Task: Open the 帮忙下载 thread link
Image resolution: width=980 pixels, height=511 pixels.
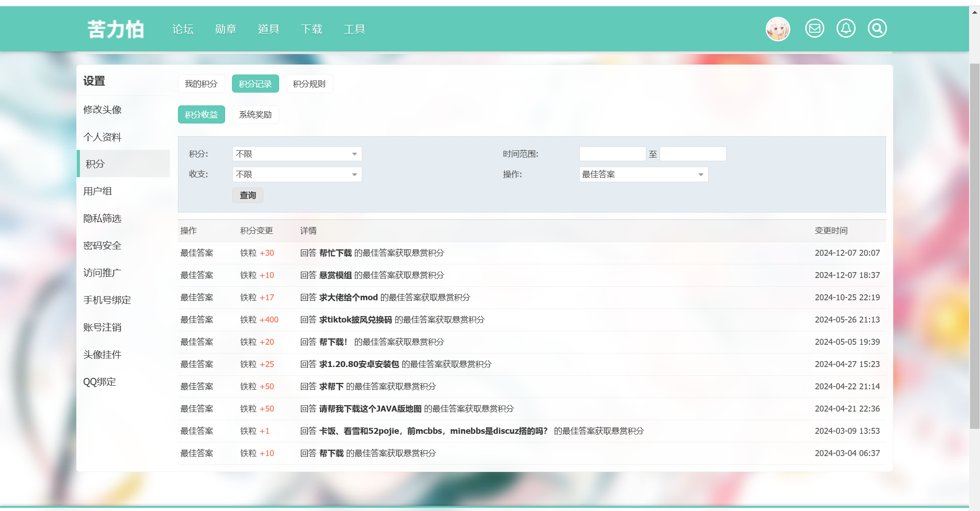Action: click(x=335, y=253)
